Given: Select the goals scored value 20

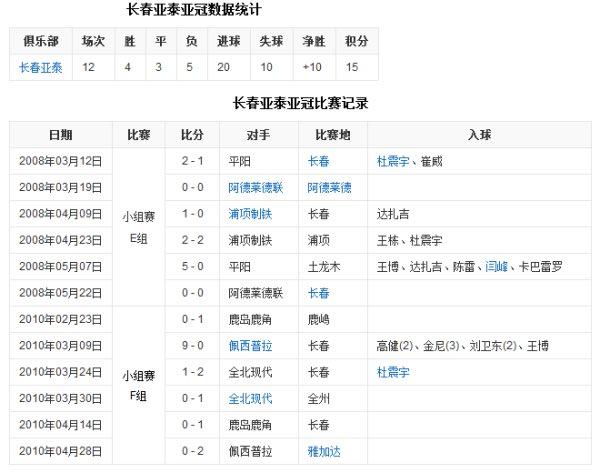Looking at the screenshot, I should pos(223,67).
